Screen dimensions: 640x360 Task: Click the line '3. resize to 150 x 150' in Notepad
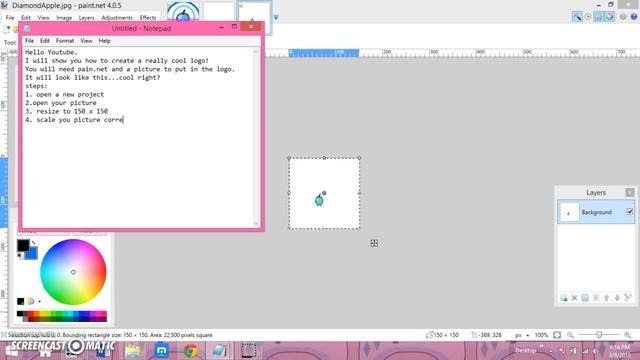(67, 111)
